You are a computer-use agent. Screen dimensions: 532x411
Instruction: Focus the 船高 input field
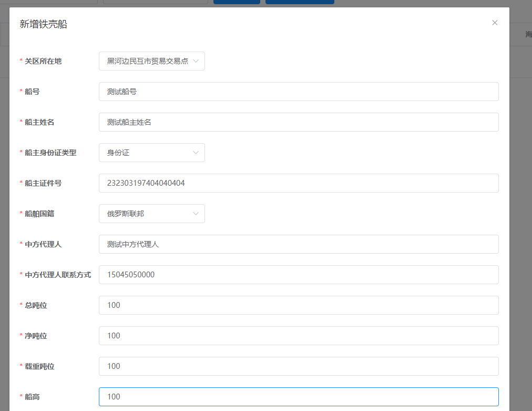(x=298, y=397)
